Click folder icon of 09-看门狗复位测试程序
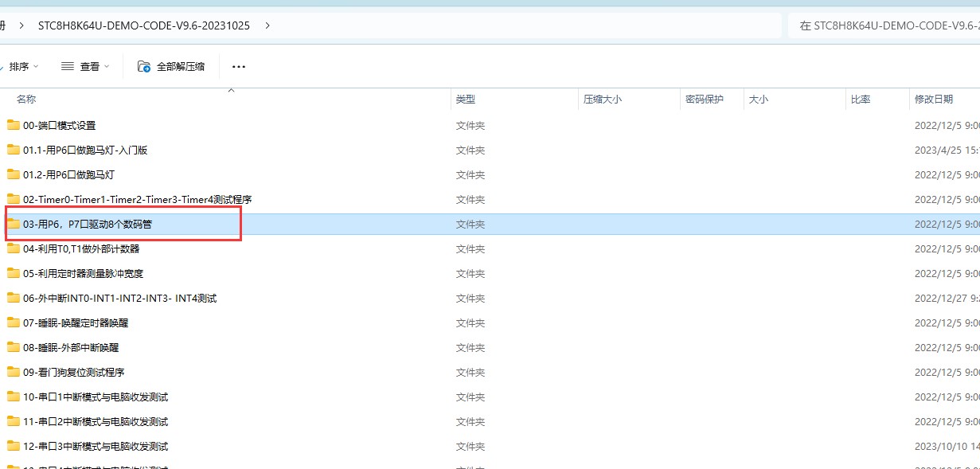The image size is (980, 469). [14, 372]
